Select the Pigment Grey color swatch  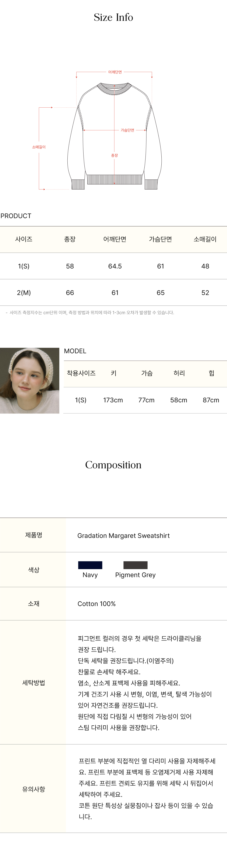click(x=135, y=565)
